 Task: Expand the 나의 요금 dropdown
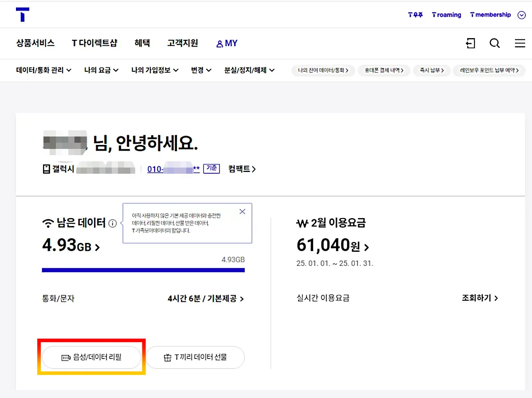102,70
